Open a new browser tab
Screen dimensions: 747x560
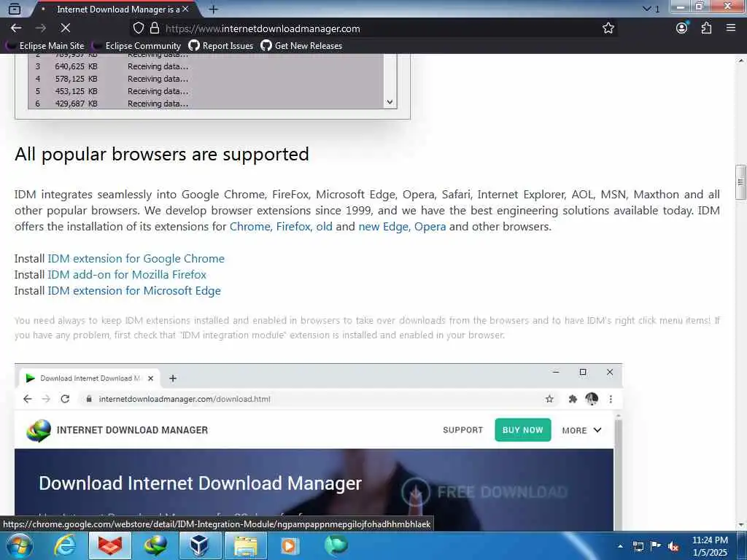214,9
